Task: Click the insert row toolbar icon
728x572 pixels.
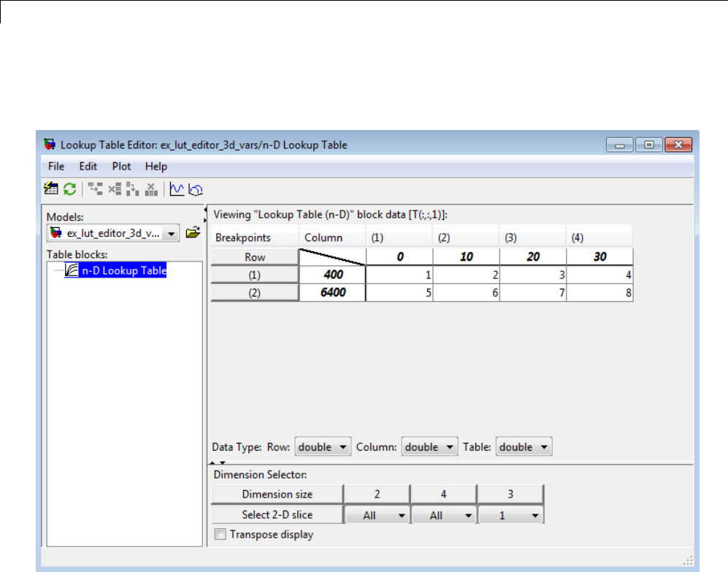Action: click(x=95, y=189)
